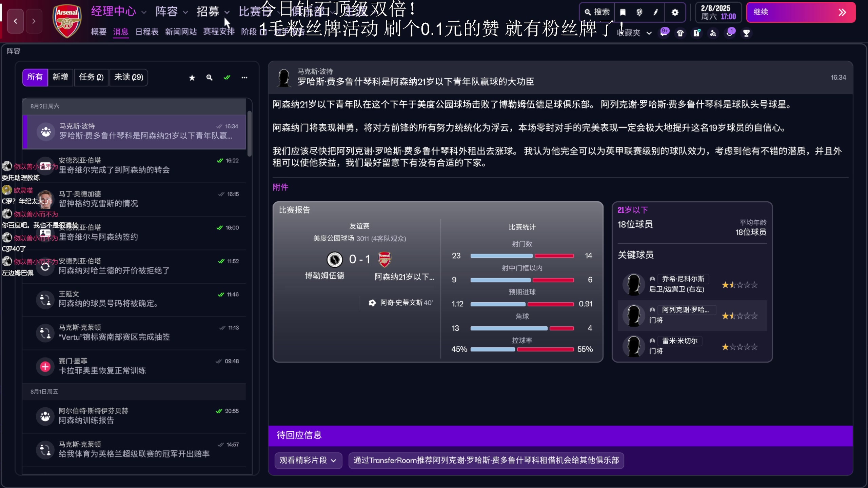Click the TransferRoom loan recommendation button

tap(486, 460)
